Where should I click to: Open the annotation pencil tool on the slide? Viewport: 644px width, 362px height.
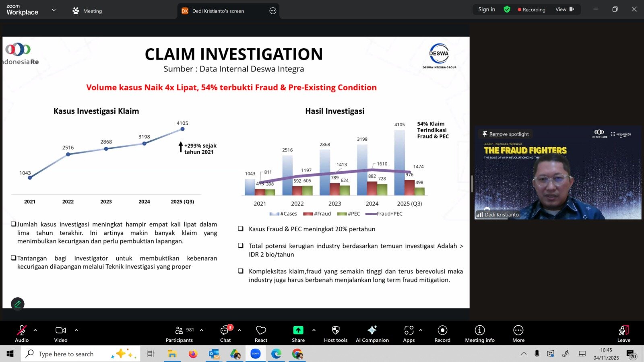click(x=17, y=304)
